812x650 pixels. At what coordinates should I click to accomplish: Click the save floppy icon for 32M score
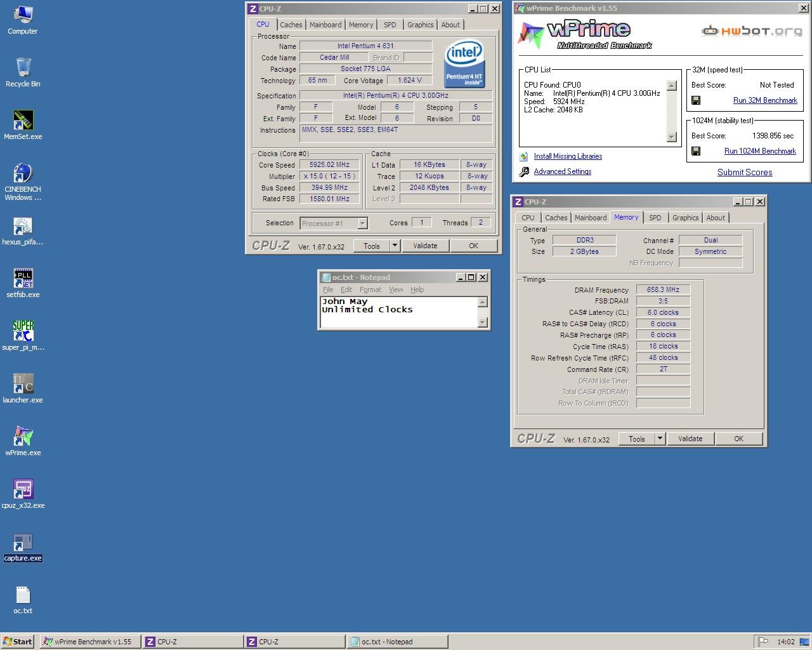coord(696,100)
